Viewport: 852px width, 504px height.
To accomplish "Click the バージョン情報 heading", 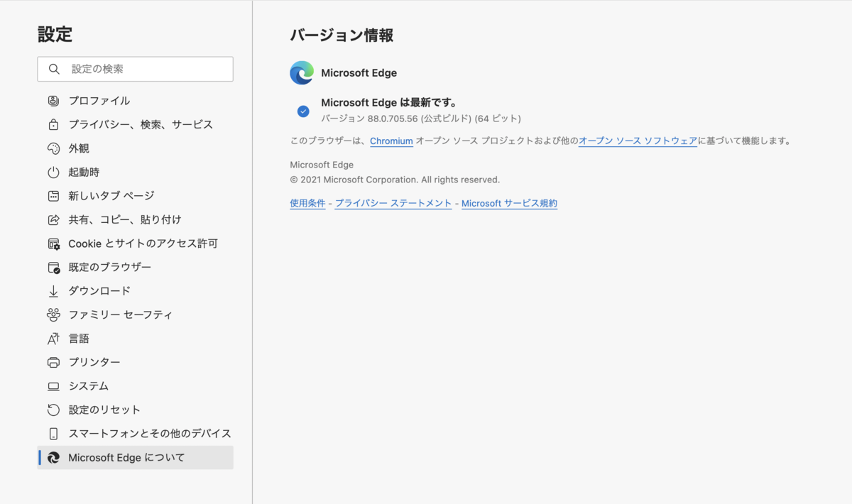I will point(342,35).
